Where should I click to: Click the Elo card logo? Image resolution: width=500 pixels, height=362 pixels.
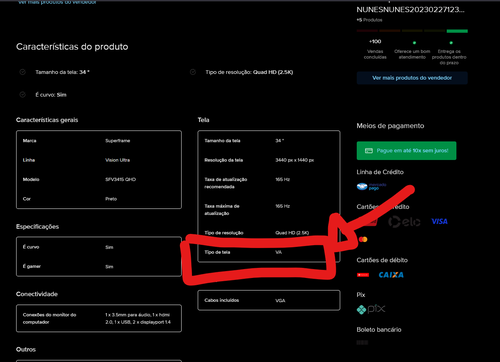tap(404, 222)
